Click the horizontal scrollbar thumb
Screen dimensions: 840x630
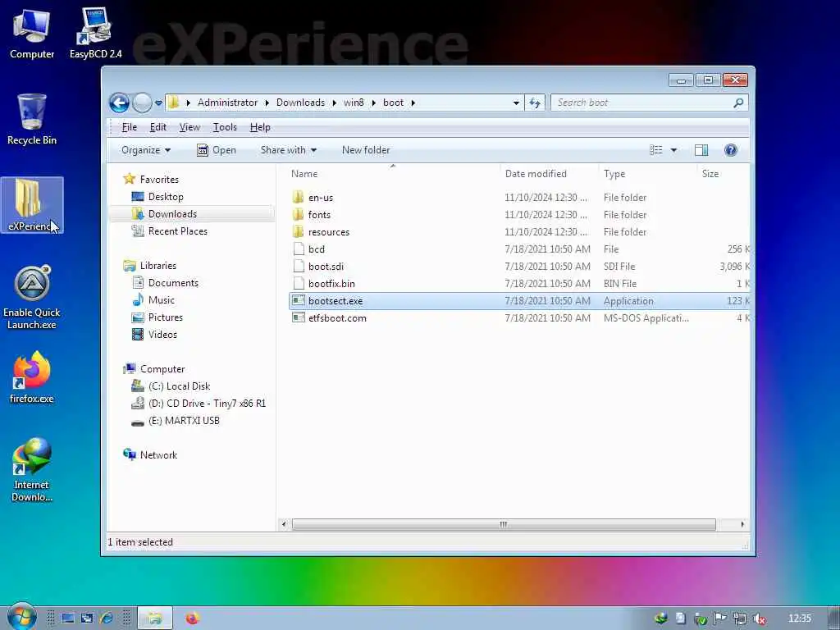pyautogui.click(x=504, y=524)
